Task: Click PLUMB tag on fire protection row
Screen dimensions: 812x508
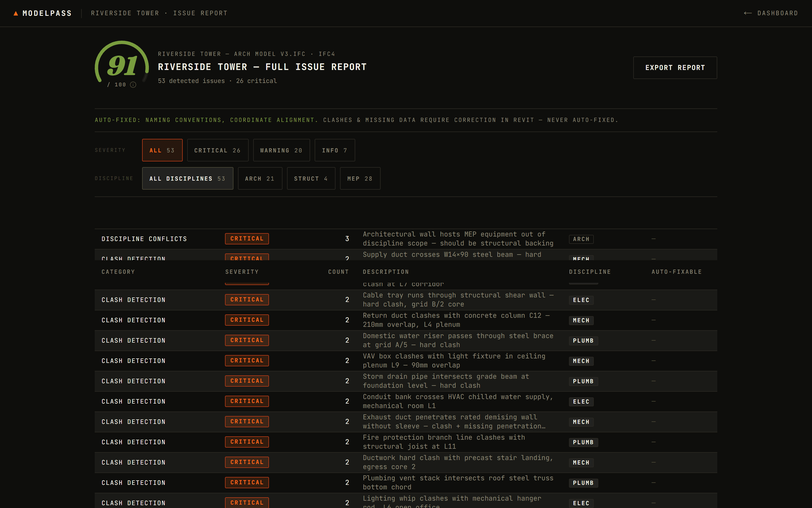Action: (583, 443)
